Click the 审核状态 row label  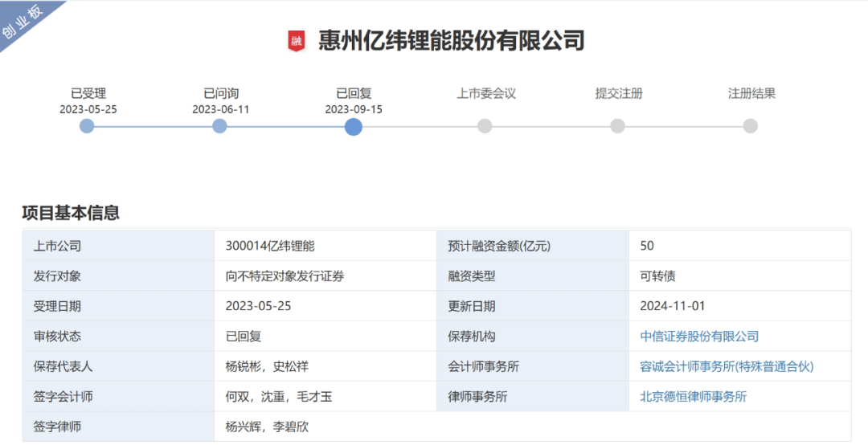[x=57, y=337]
